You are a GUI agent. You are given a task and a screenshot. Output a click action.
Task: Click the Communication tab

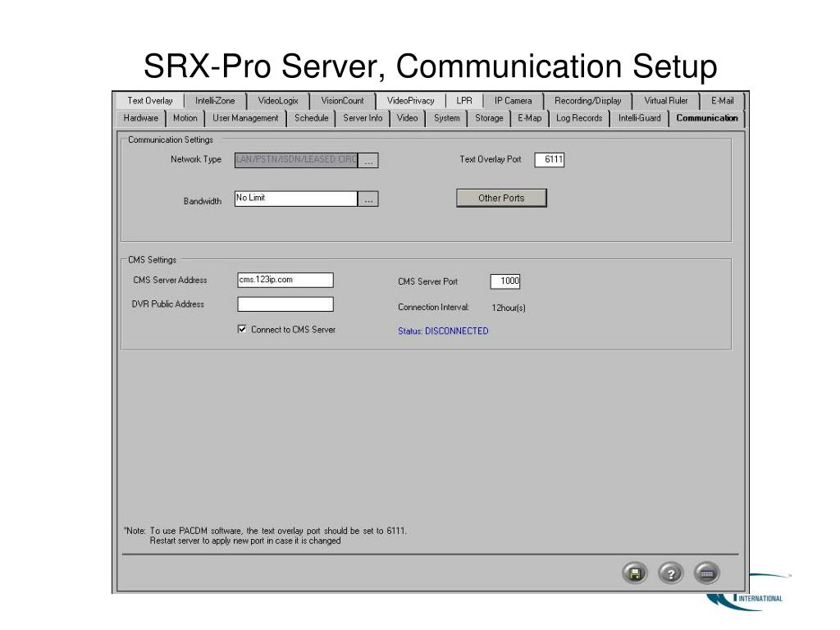point(706,118)
